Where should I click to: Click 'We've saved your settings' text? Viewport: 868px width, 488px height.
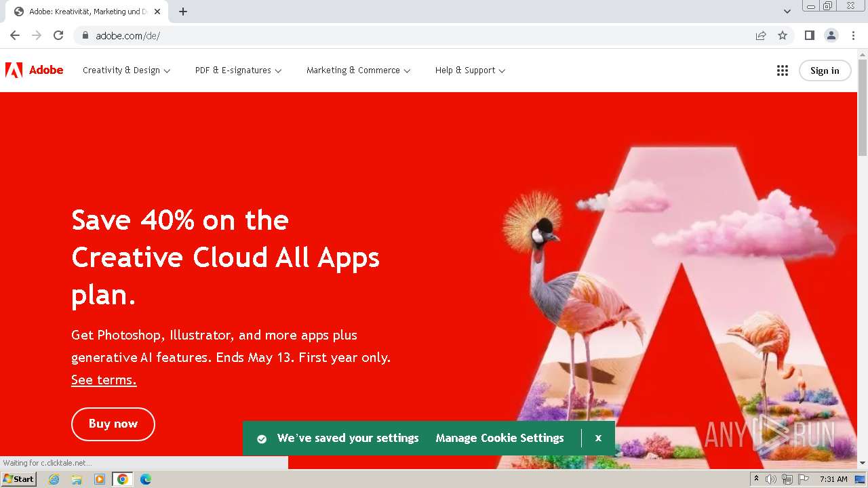(348, 439)
